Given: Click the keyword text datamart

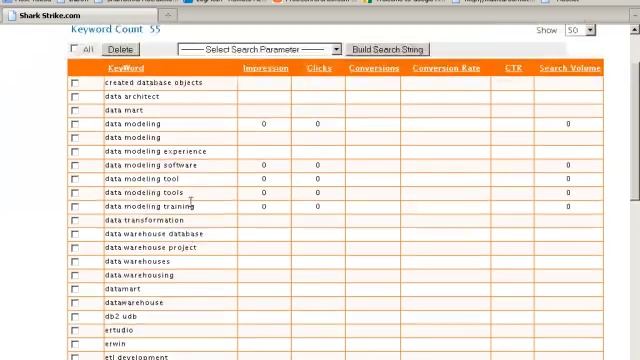Looking at the screenshot, I should [x=123, y=289].
